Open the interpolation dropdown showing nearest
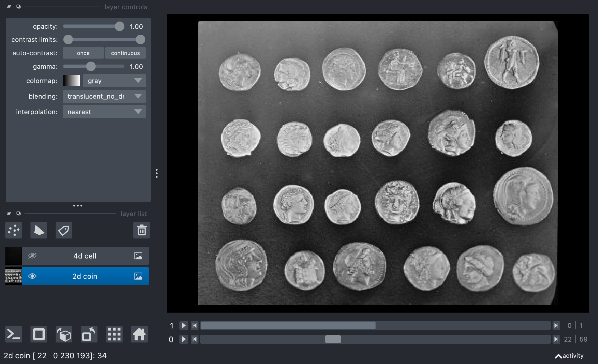Viewport: 598px width, 364px height. tap(104, 112)
